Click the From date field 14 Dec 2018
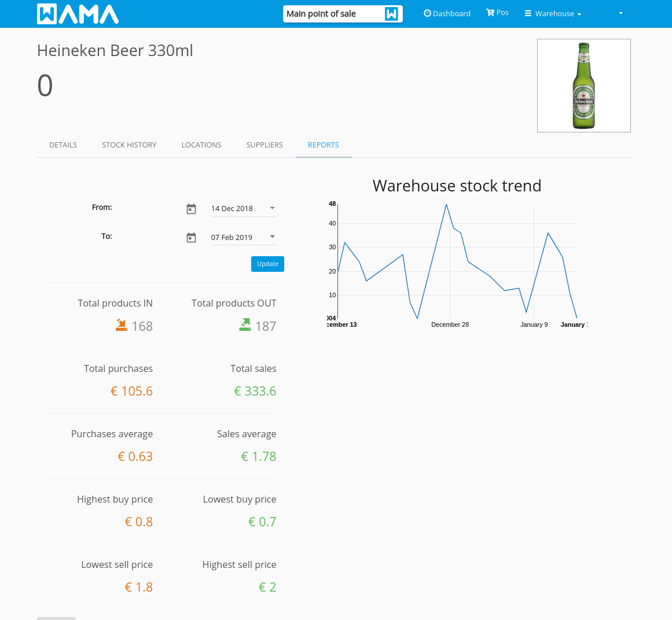This screenshot has width=672, height=620. point(244,209)
